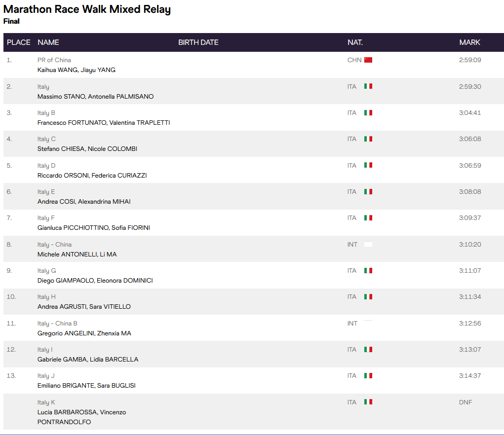Select Gabriele GAMBA, Lidia BARCELLA names
504x435 pixels.
tap(88, 360)
